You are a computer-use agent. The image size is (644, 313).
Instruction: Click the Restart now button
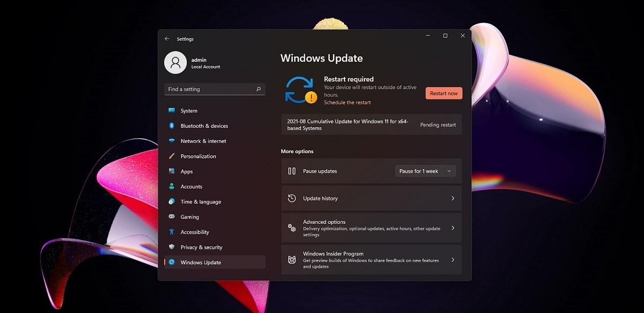point(444,93)
